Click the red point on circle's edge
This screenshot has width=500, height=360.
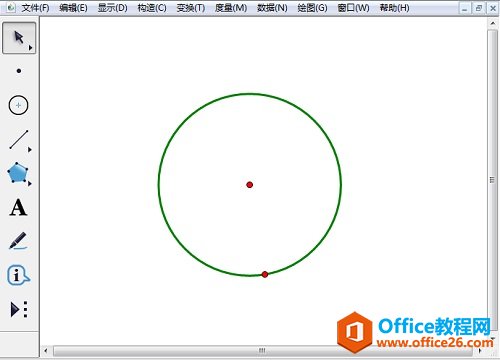point(265,275)
